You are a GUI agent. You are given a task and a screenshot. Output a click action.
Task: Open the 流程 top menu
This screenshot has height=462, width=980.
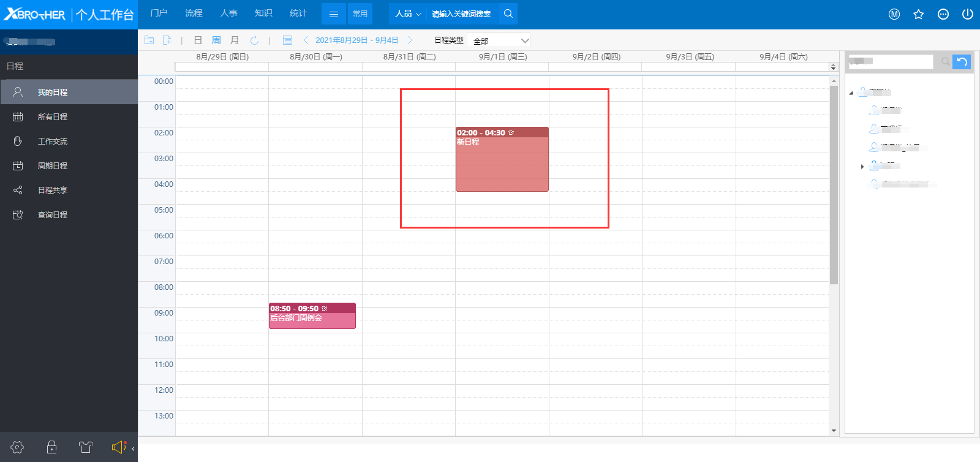click(x=194, y=13)
